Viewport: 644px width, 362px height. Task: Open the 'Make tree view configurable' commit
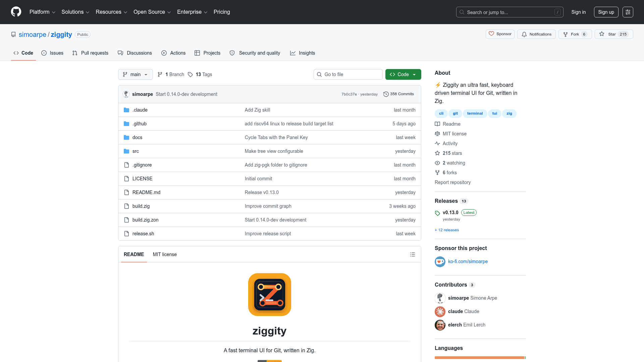274,151
